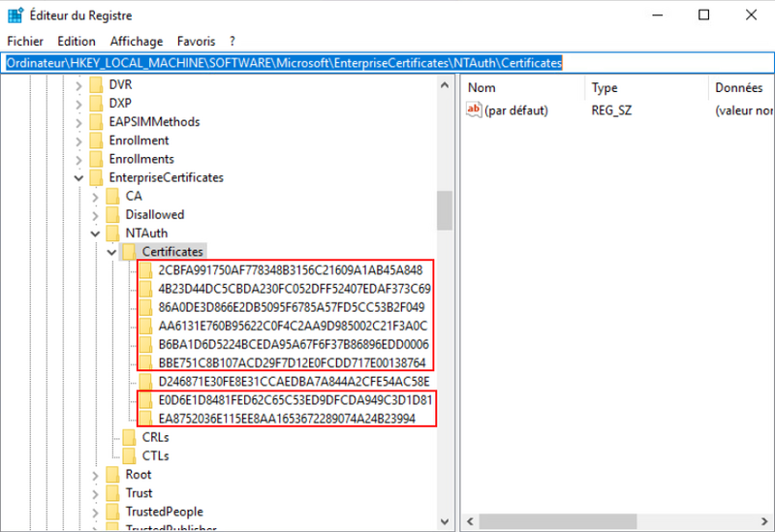Expand the Root key chevron
The image size is (775, 532).
point(95,475)
